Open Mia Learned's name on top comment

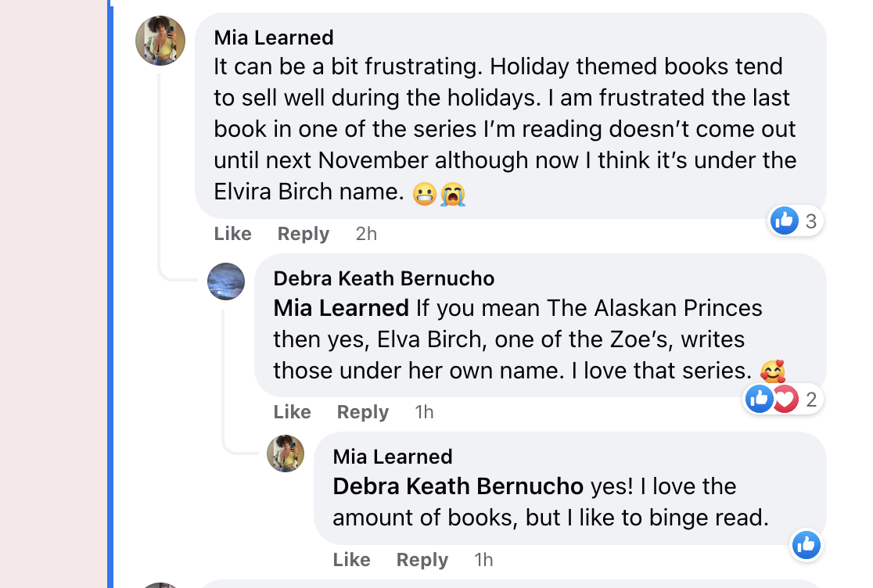coord(274,38)
